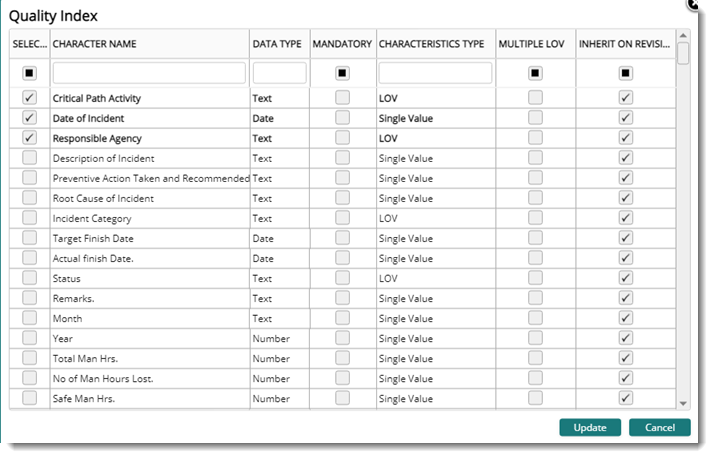The width and height of the screenshot is (713, 458).
Task: Toggle the Multiple LOV column filter checkbox
Action: click(x=535, y=73)
